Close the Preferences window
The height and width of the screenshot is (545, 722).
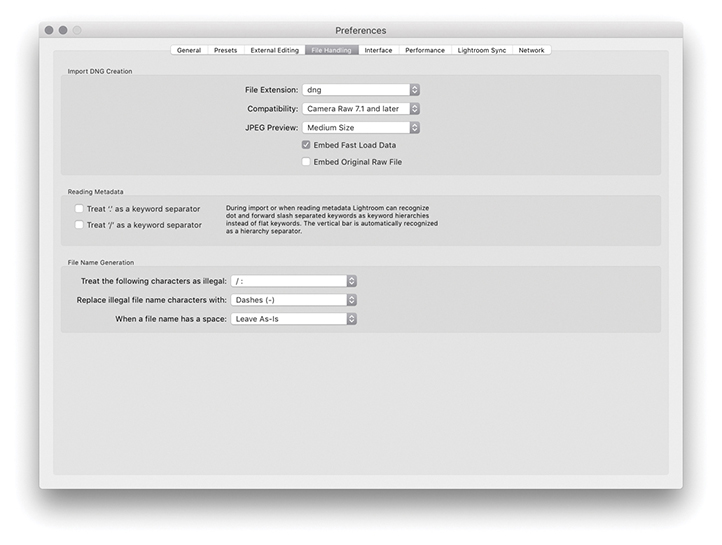pos(49,30)
